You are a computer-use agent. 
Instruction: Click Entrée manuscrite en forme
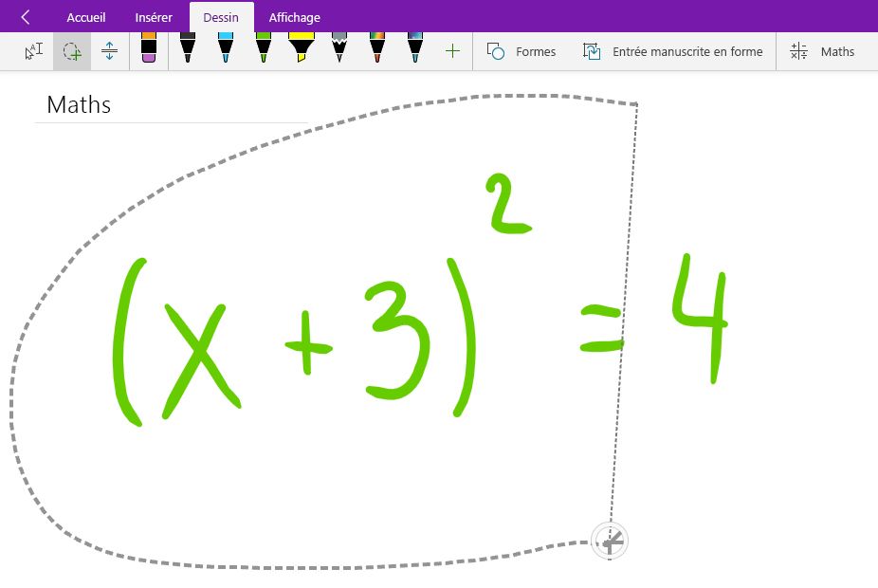[672, 51]
